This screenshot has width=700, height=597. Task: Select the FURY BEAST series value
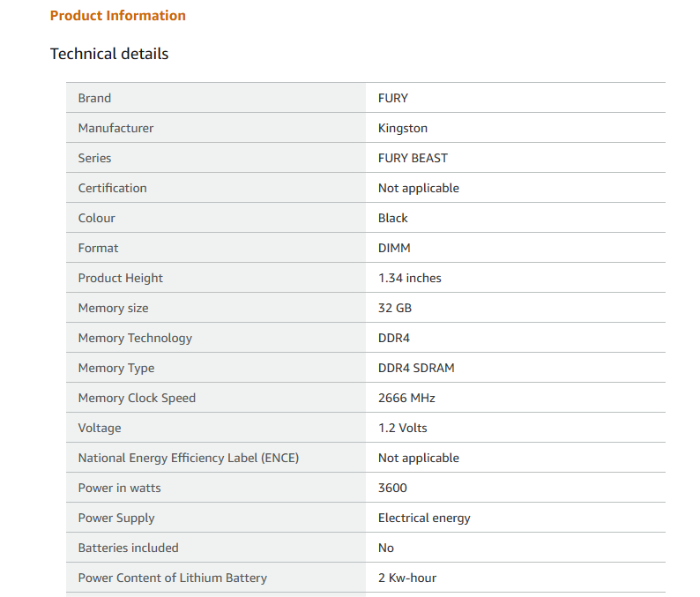click(413, 158)
